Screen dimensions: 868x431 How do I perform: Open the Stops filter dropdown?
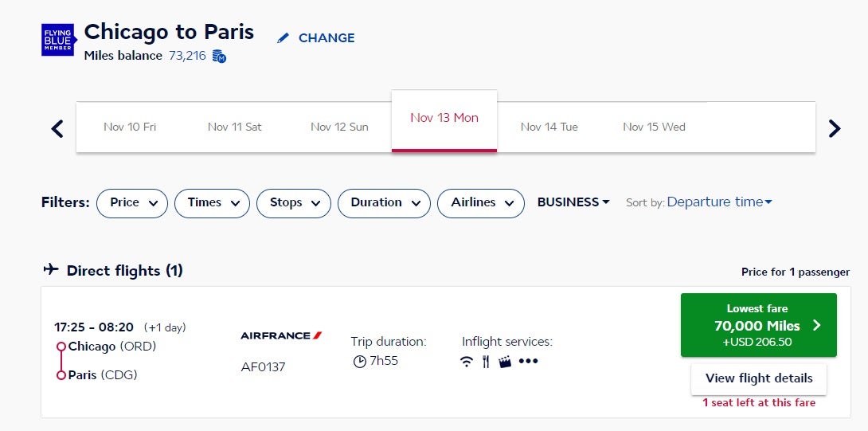(293, 203)
